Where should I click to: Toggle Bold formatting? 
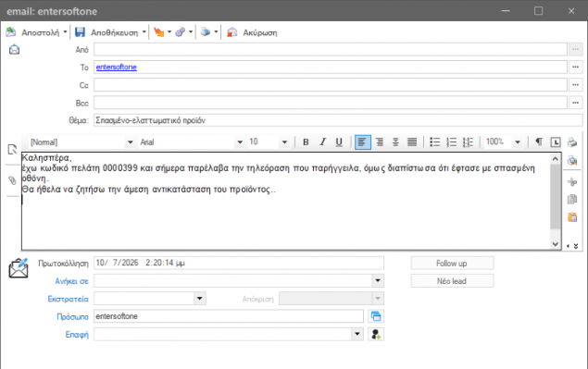[306, 142]
